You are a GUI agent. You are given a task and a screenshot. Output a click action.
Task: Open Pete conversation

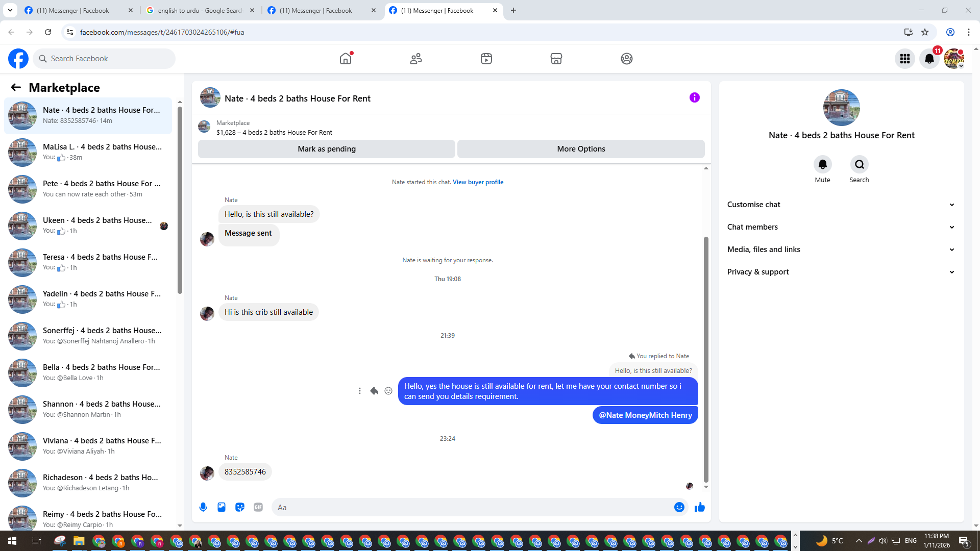pos(88,189)
